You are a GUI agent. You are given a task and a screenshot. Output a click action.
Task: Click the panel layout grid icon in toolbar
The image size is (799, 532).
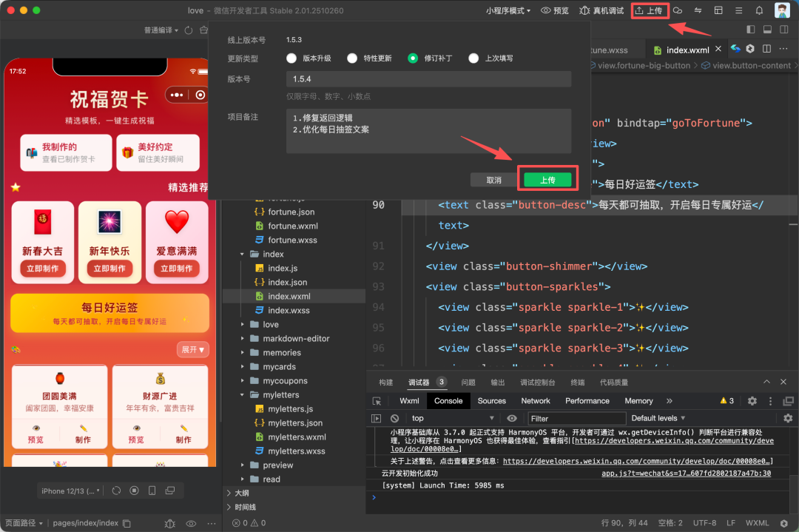[718, 10]
